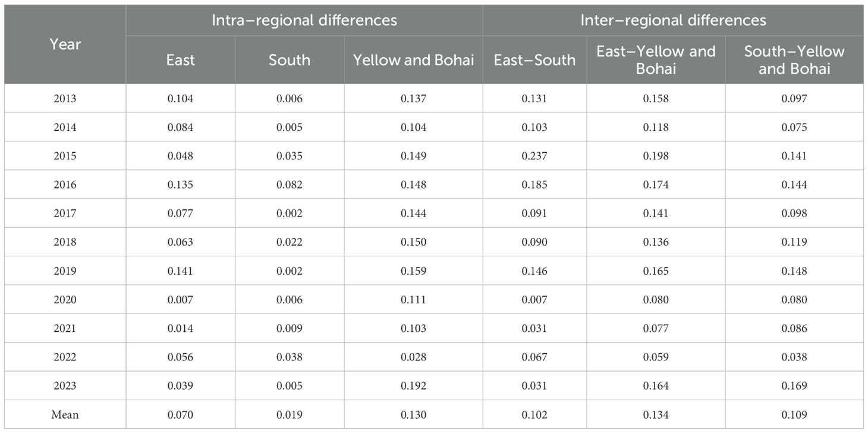868x433 pixels.
Task: Select the Intra-regional differences header
Action: click(x=304, y=20)
